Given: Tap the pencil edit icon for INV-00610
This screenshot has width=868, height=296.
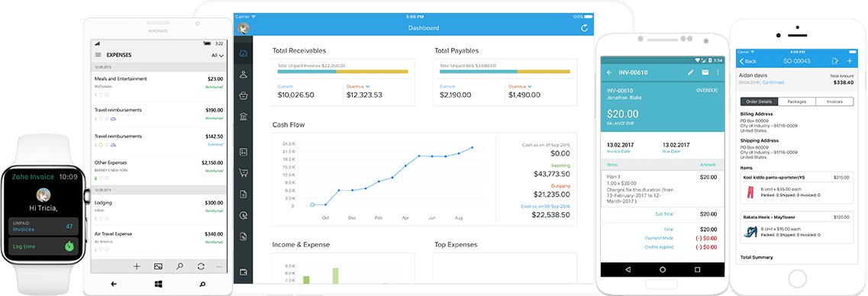Looking at the screenshot, I should [x=690, y=72].
